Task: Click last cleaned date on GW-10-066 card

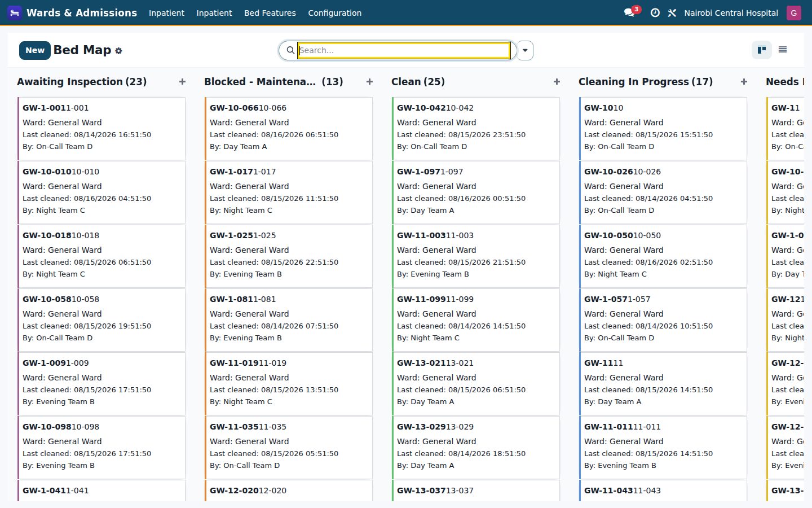Action: [x=274, y=135]
